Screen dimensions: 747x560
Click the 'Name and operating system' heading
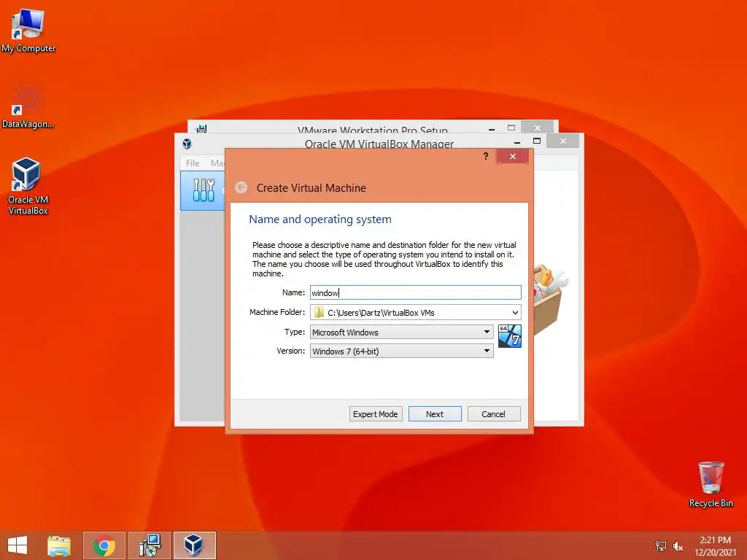(320, 219)
